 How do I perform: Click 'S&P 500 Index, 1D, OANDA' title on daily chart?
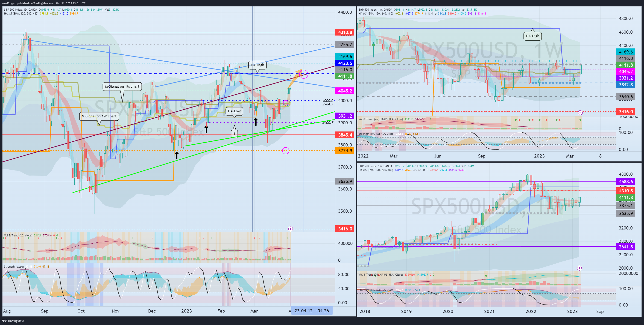point(20,10)
